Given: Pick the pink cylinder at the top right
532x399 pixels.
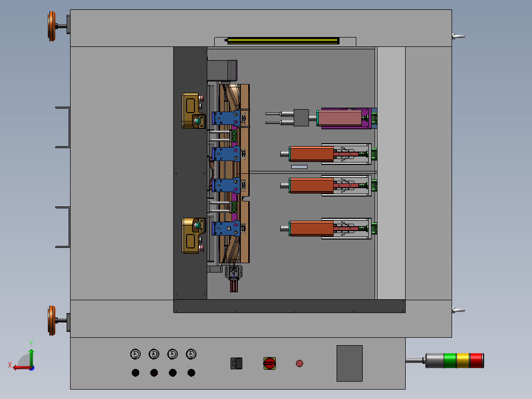Looking at the screenshot, I should pyautogui.click(x=340, y=118).
